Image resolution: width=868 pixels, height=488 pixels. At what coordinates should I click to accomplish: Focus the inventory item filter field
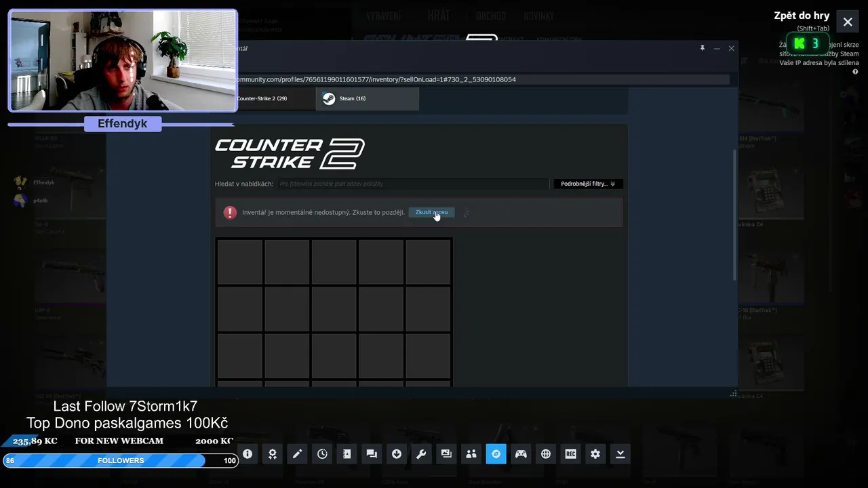(x=413, y=184)
